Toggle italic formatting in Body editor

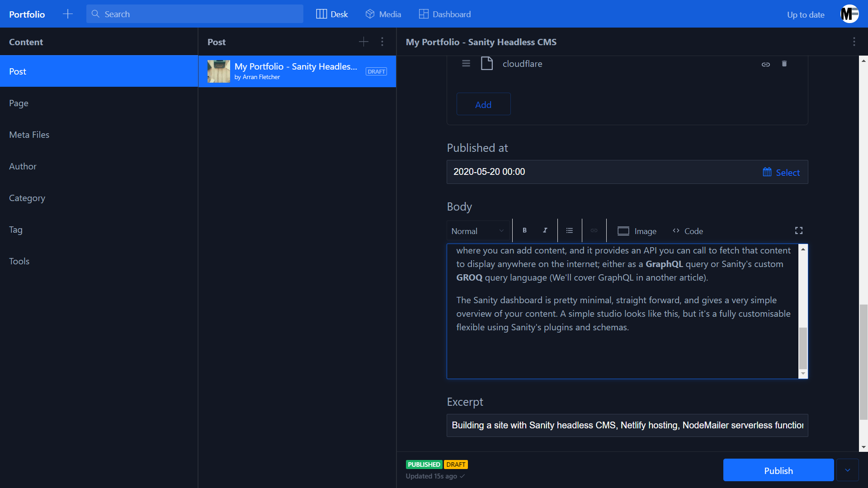click(x=545, y=230)
